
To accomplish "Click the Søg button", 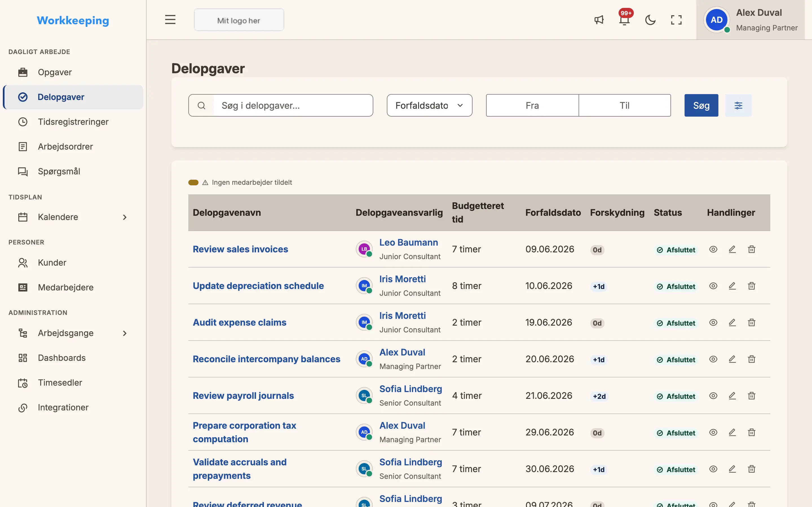I will coord(701,105).
